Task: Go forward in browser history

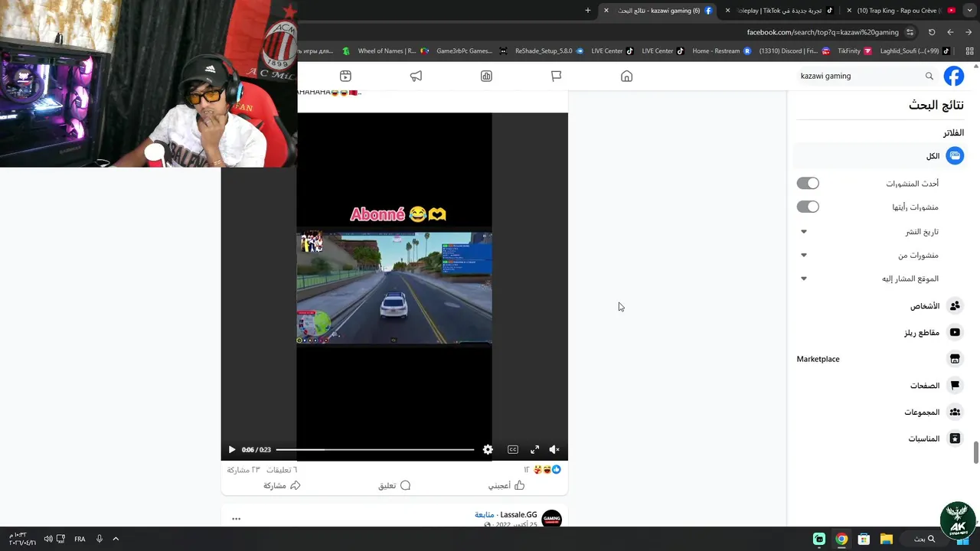Action: 950,32
